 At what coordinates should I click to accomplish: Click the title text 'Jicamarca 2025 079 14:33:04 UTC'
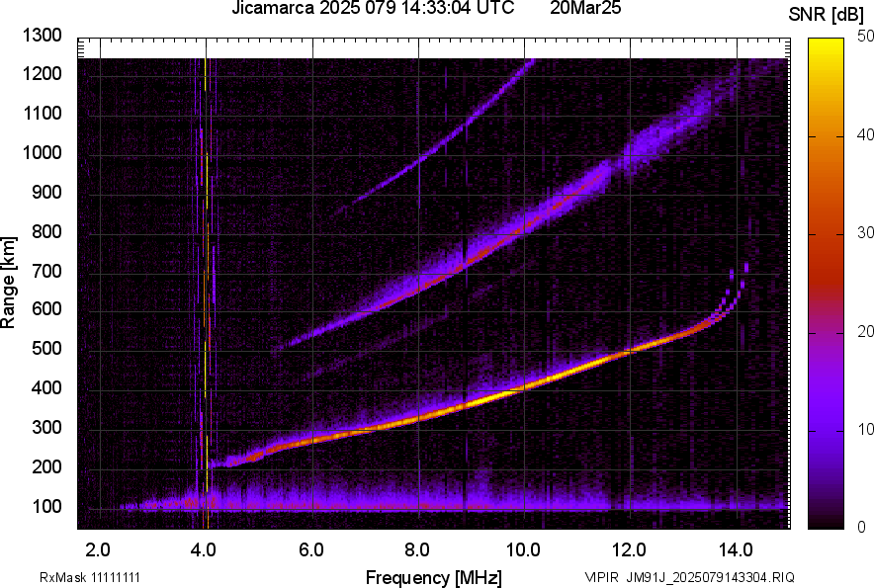(373, 8)
